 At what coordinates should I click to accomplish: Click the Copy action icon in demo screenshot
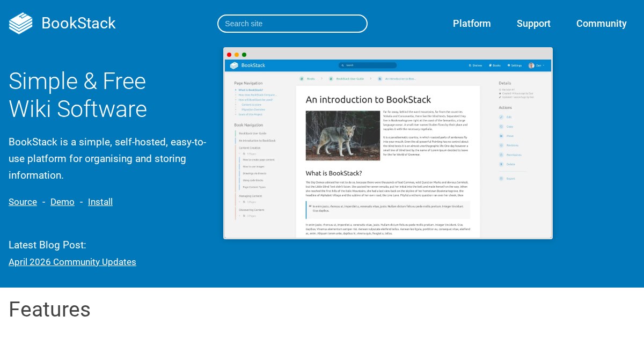pos(501,127)
